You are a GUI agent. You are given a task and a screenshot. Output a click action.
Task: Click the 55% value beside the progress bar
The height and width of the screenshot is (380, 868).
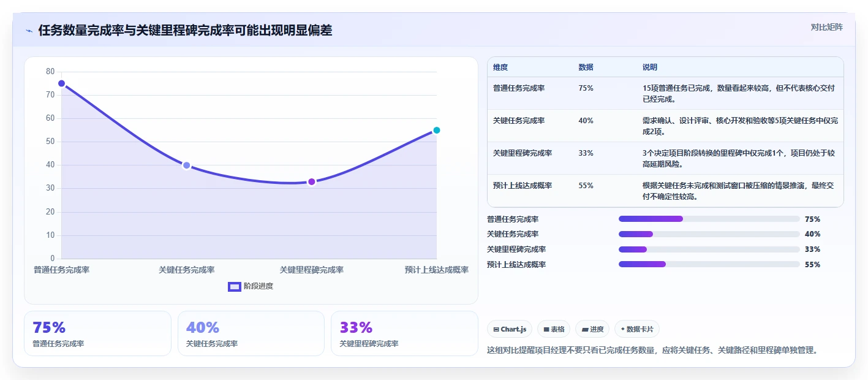[813, 264]
